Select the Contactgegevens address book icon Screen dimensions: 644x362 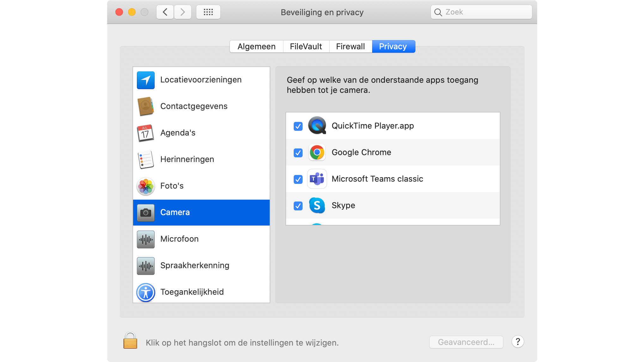[x=145, y=106]
